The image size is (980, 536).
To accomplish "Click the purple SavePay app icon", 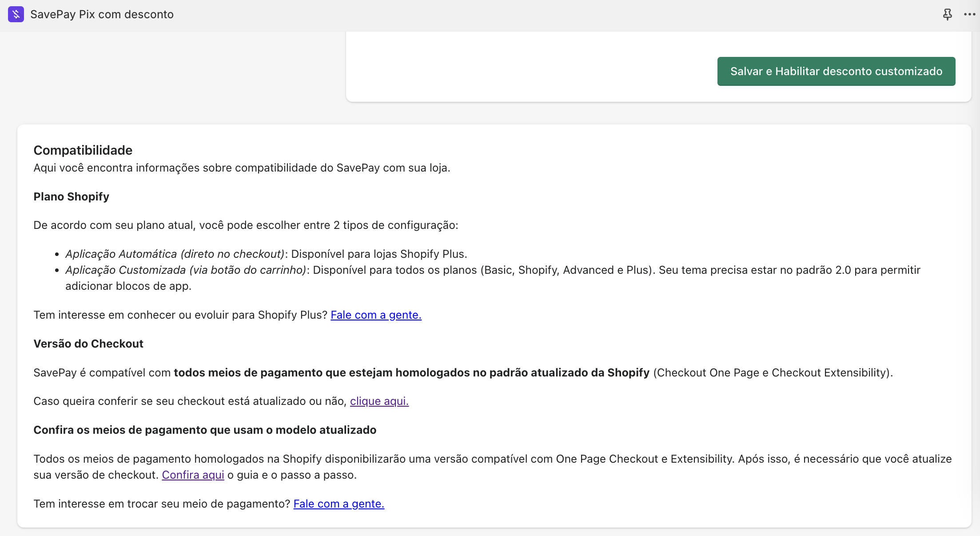I will [x=16, y=14].
